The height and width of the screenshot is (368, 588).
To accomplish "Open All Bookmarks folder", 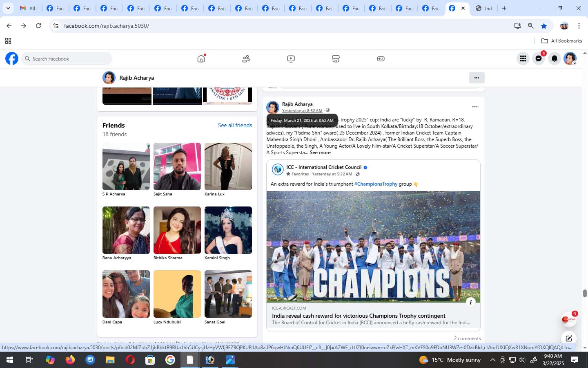I will [x=561, y=41].
